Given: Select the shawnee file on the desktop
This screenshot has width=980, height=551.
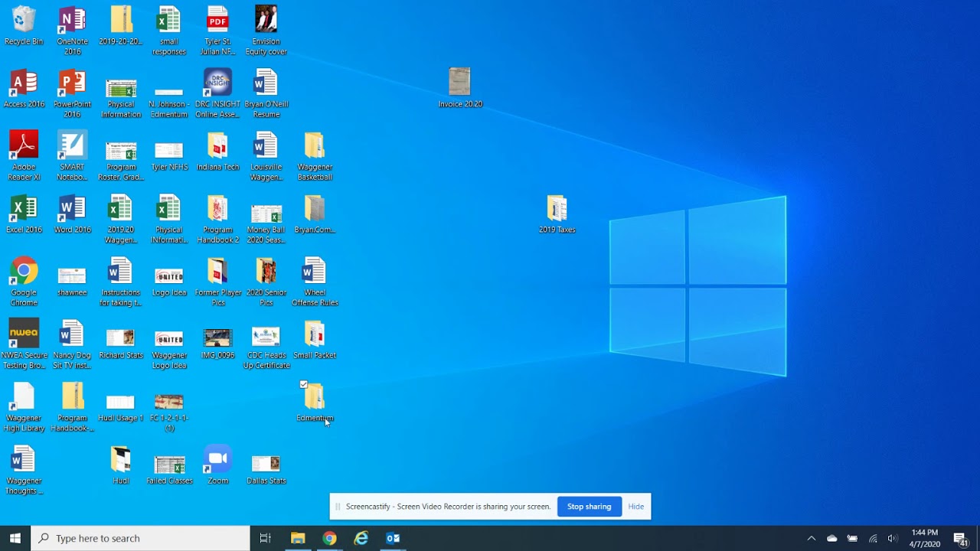Looking at the screenshot, I should [x=72, y=282].
